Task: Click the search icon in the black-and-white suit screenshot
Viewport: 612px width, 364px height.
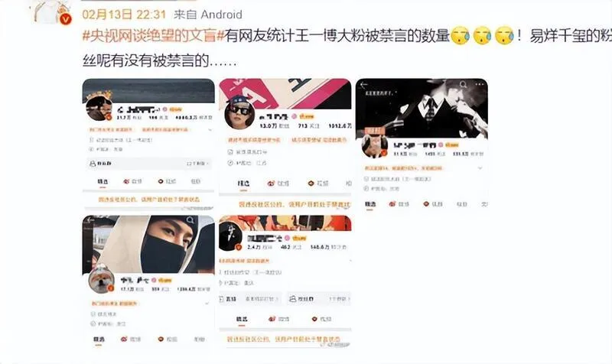Action: click(463, 84)
